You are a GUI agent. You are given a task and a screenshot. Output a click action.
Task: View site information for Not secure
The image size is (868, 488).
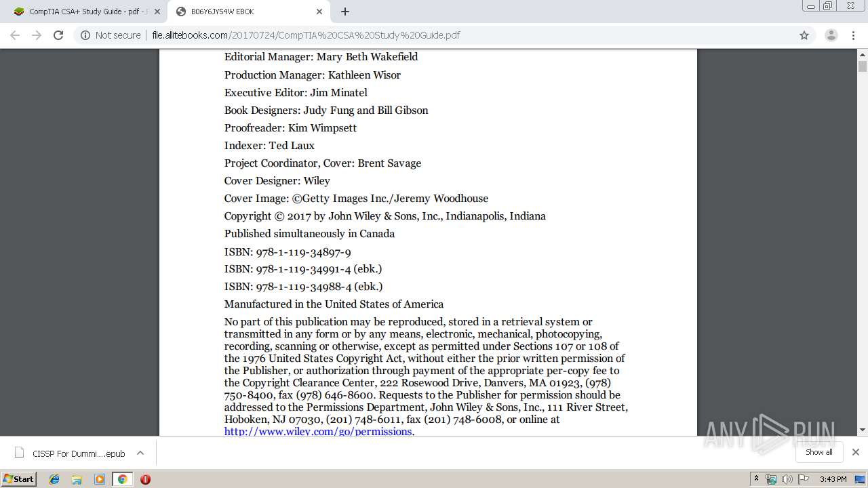tap(111, 35)
